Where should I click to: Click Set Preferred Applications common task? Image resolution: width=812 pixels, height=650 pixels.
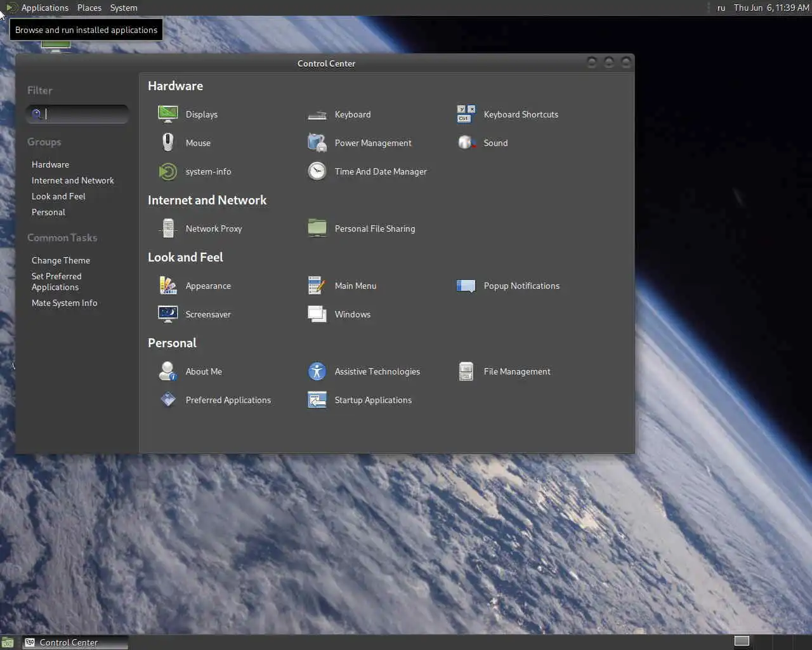click(x=56, y=282)
